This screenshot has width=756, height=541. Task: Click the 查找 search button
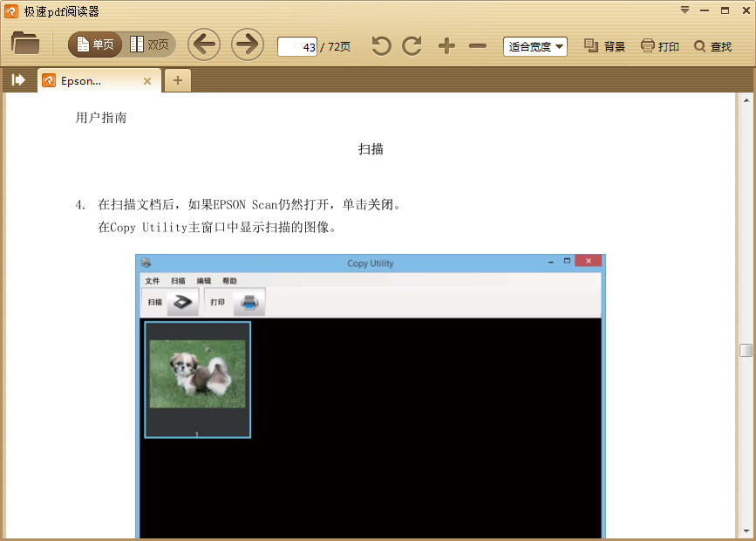point(712,46)
